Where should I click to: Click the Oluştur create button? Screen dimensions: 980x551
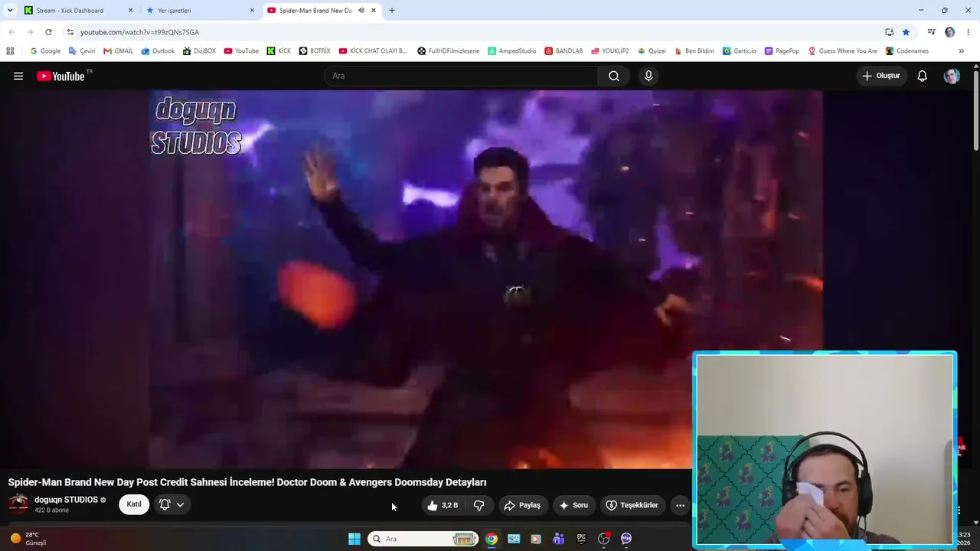point(881,76)
